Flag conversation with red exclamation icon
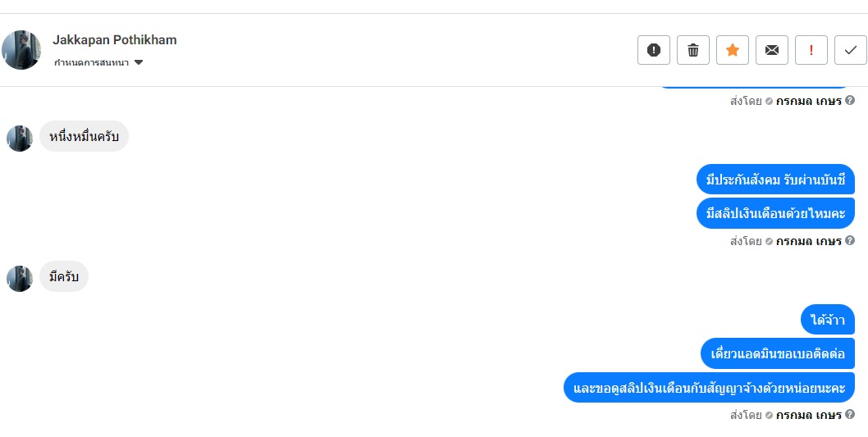 point(811,50)
